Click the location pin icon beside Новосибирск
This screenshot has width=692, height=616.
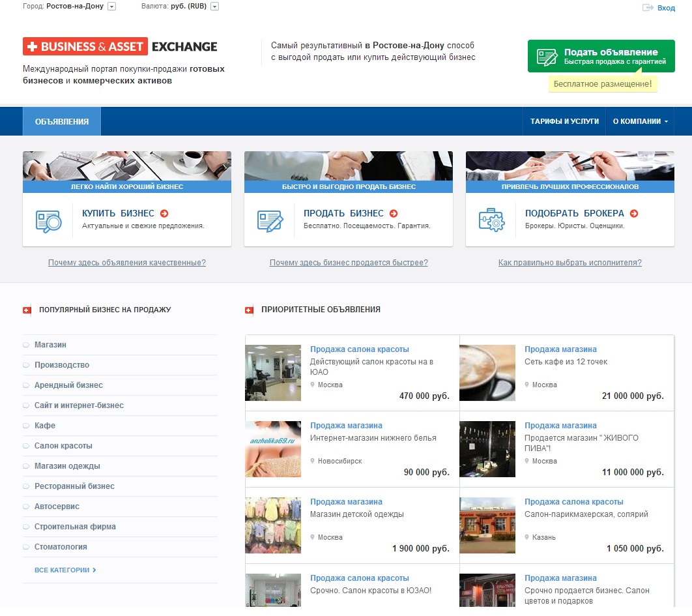pos(313,461)
